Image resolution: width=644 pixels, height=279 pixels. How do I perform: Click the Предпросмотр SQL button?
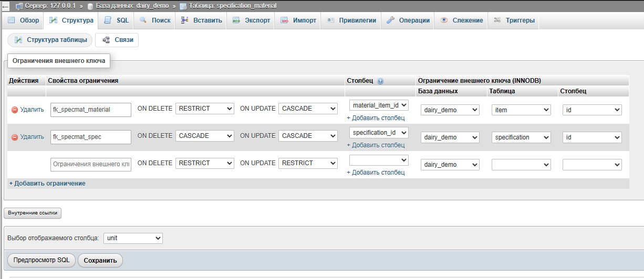click(x=41, y=260)
